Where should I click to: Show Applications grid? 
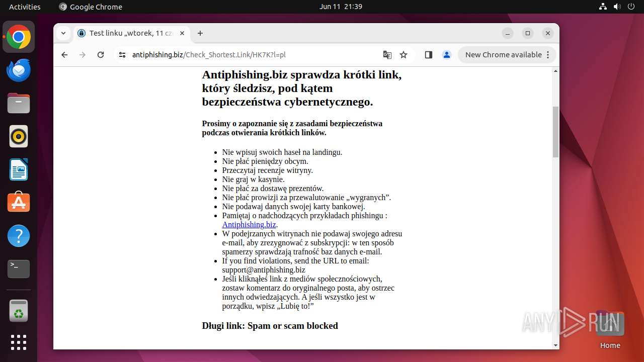pos(19,342)
